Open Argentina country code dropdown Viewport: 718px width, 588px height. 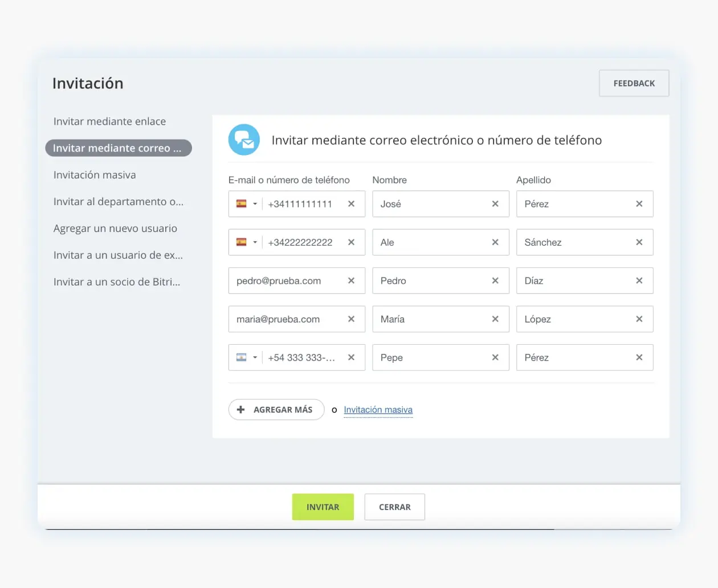point(247,358)
